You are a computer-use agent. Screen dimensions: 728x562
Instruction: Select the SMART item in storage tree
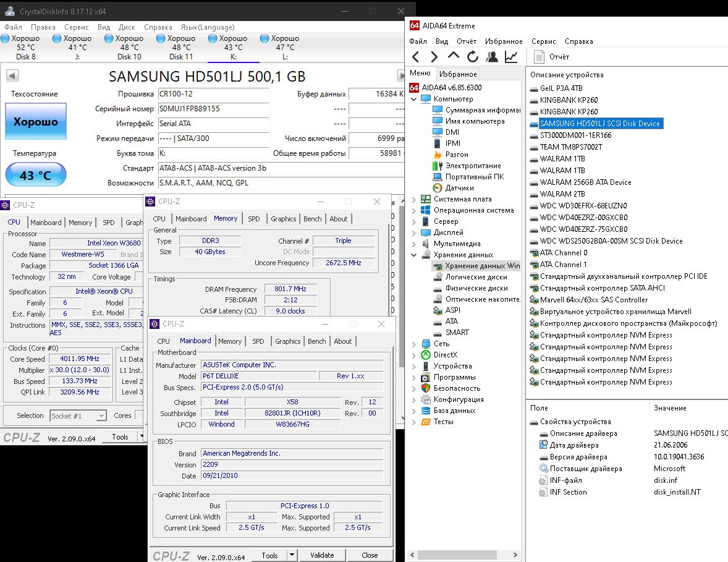tap(457, 333)
